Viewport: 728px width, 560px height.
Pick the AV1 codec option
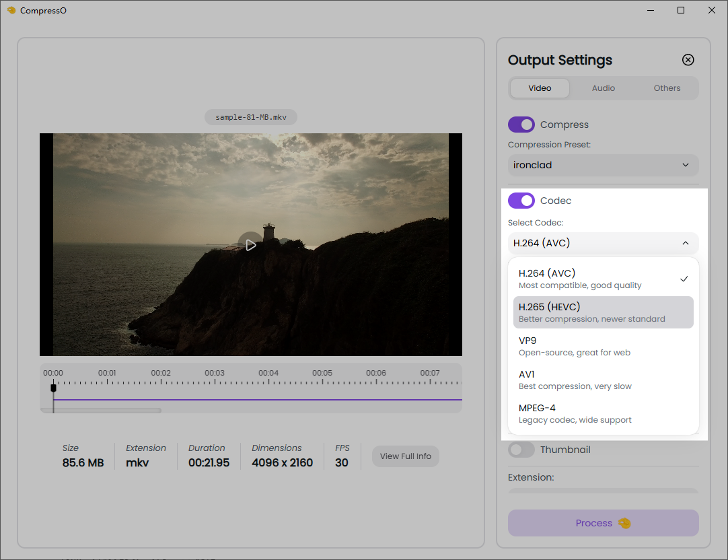point(603,380)
